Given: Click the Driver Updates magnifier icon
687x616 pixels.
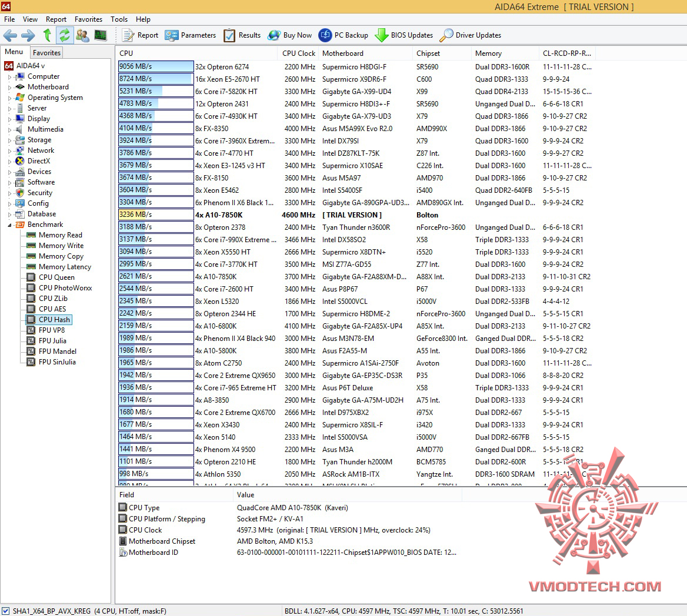Looking at the screenshot, I should pyautogui.click(x=446, y=35).
